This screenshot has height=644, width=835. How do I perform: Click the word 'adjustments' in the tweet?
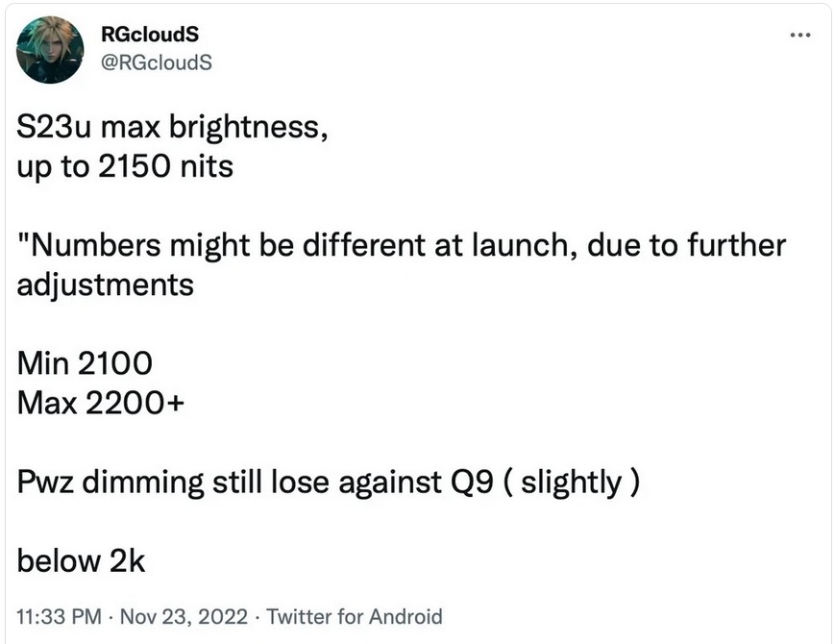click(x=106, y=285)
